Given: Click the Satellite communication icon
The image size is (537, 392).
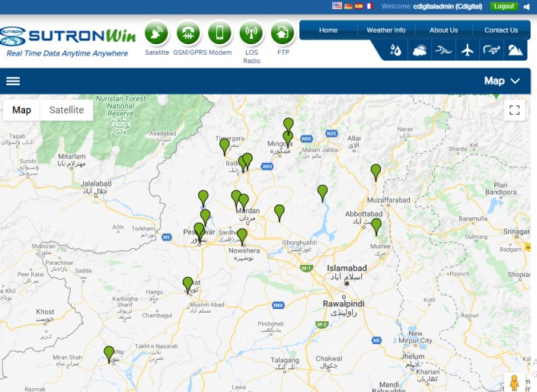Looking at the screenshot, I should [156, 33].
